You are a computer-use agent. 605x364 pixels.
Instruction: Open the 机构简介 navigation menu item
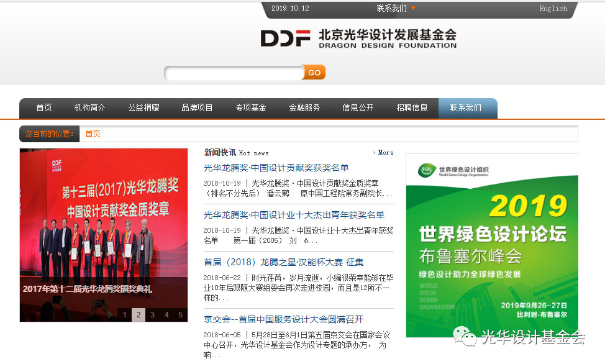point(89,107)
